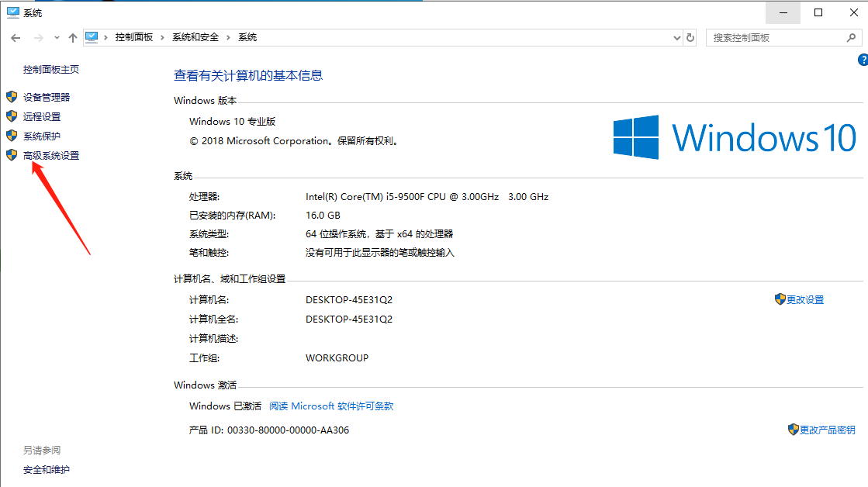Click the back navigation arrow
The image size is (868, 487).
coord(15,36)
